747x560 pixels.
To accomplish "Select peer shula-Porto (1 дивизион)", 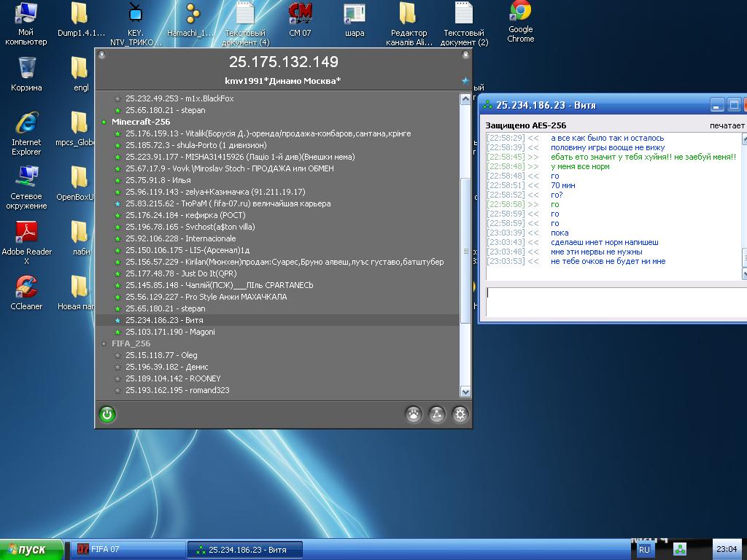I will pos(196,145).
